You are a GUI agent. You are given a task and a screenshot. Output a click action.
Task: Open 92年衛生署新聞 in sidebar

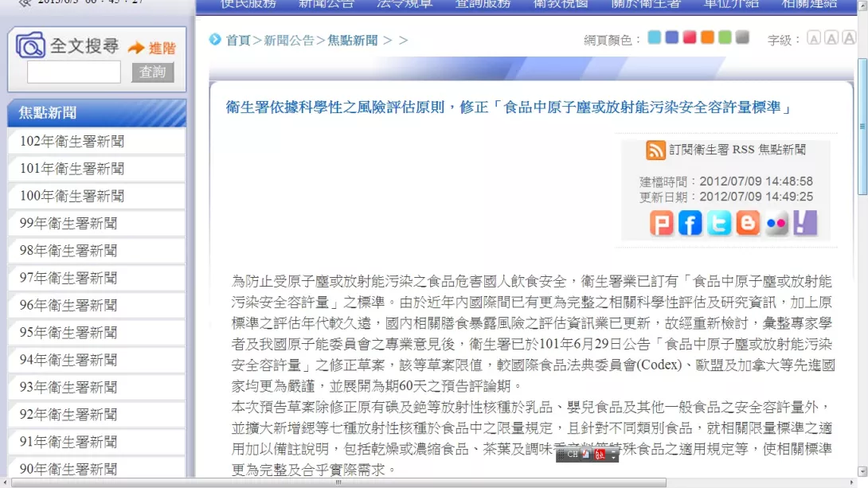click(x=97, y=415)
